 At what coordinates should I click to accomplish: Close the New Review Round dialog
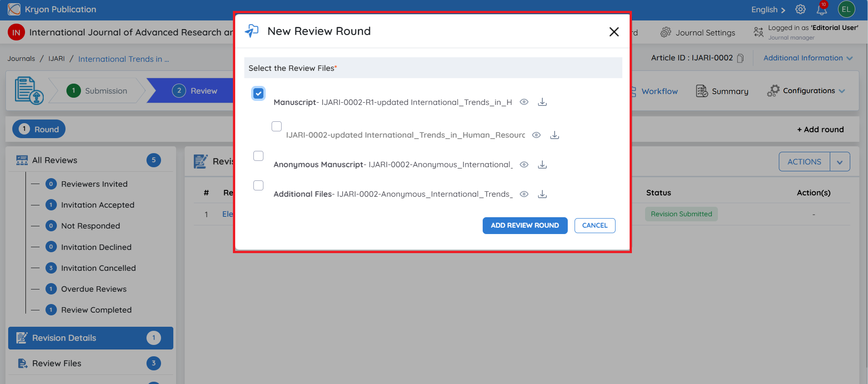[x=614, y=32]
